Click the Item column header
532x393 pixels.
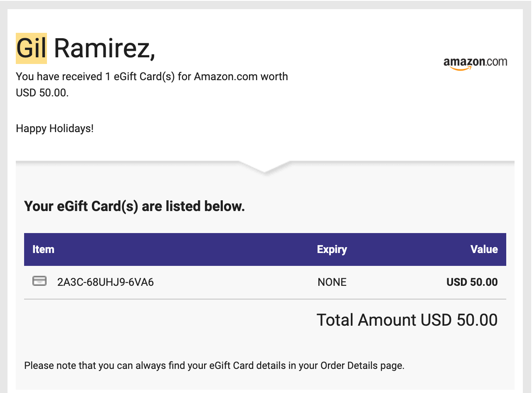[x=43, y=249]
